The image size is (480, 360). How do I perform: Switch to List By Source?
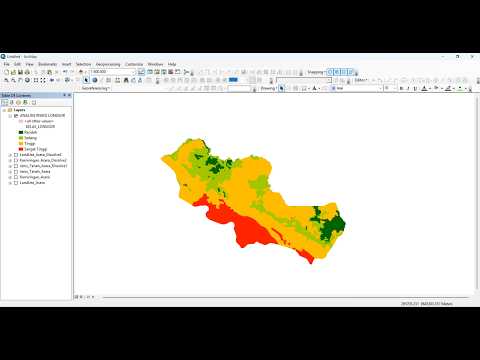12,103
